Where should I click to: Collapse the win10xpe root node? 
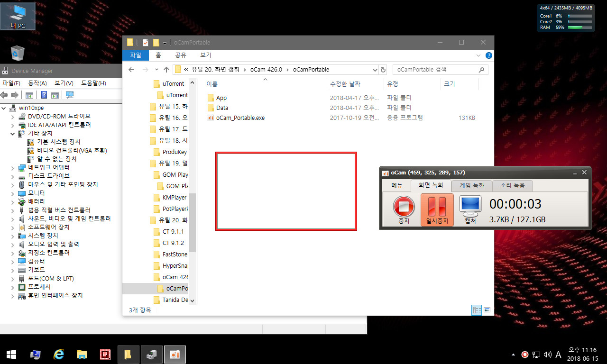coord(4,108)
